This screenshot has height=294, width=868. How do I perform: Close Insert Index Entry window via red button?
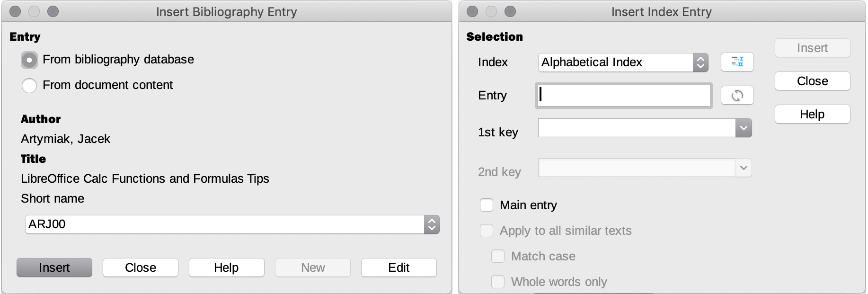(472, 11)
